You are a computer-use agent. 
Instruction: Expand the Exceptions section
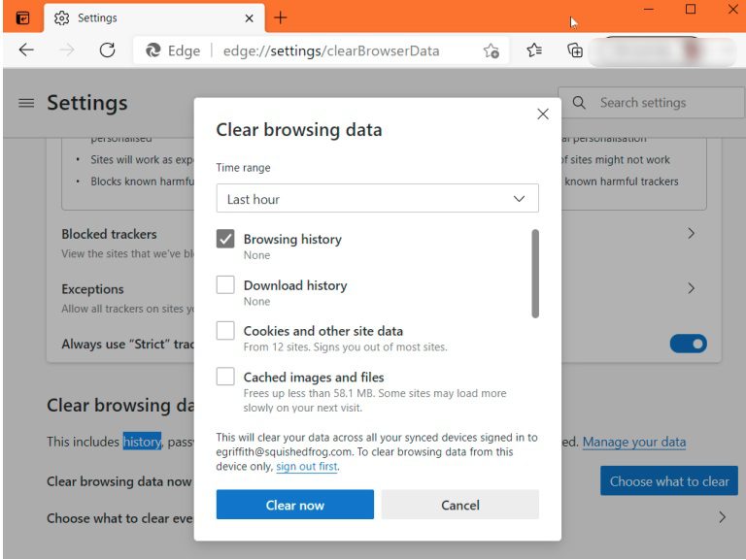pos(691,288)
